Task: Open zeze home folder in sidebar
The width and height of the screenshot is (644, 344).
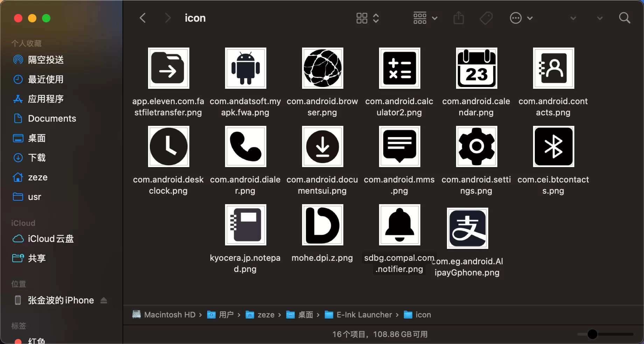Action: 30,177
